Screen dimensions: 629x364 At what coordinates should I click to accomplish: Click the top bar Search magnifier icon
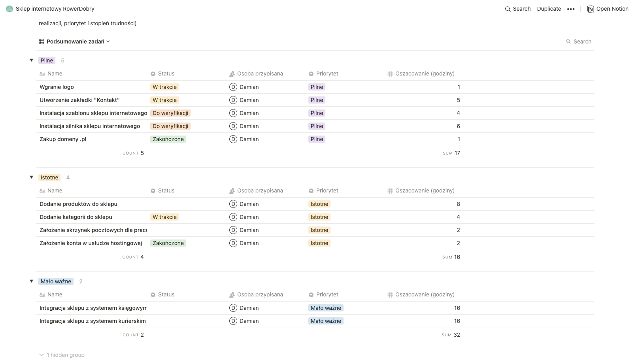pyautogui.click(x=508, y=9)
